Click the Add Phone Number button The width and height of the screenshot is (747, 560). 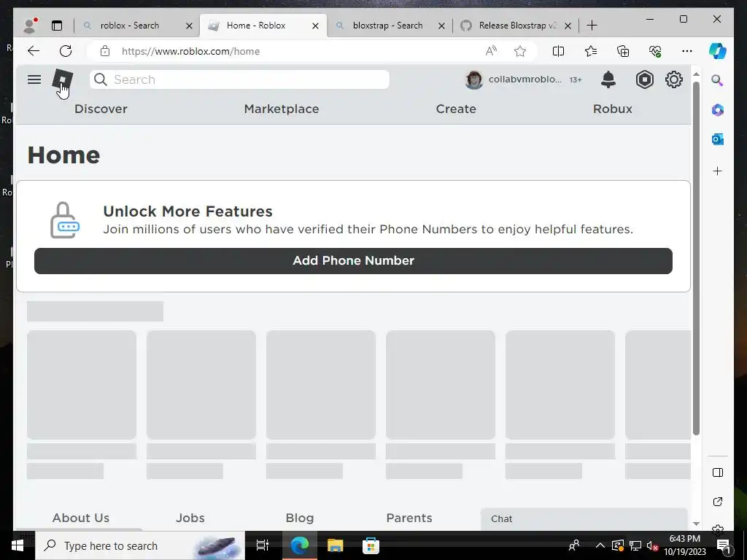(x=354, y=260)
